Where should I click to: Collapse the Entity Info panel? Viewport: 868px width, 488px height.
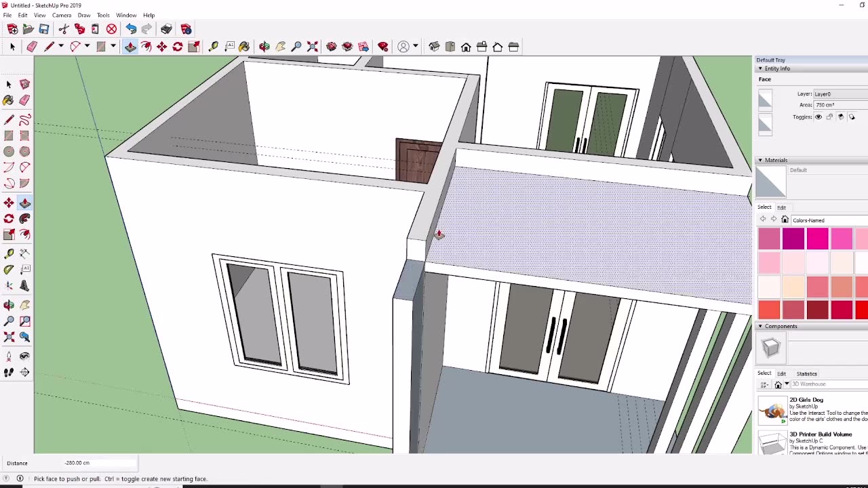[760, 68]
